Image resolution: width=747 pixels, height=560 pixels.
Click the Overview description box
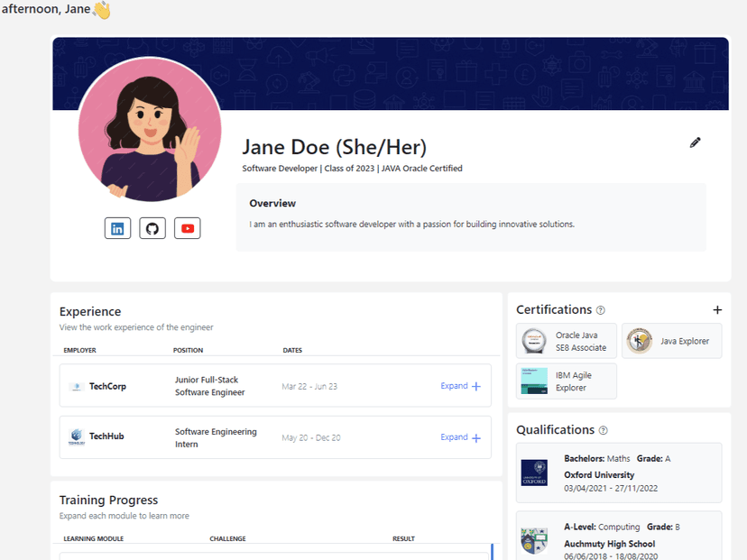tap(471, 216)
